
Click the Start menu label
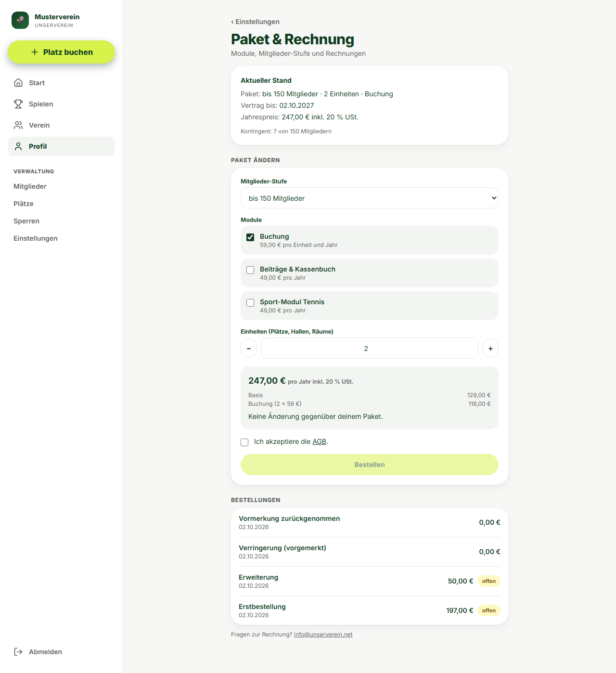pos(37,83)
